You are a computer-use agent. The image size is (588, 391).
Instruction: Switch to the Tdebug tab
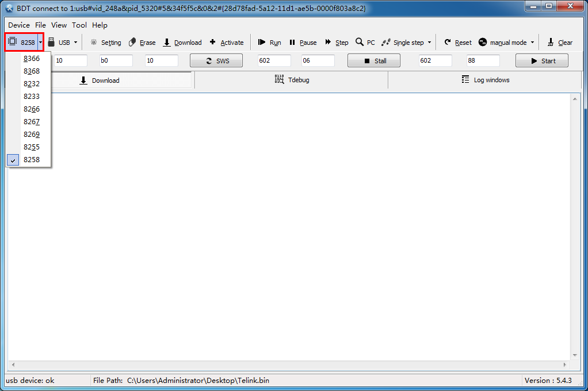click(292, 80)
